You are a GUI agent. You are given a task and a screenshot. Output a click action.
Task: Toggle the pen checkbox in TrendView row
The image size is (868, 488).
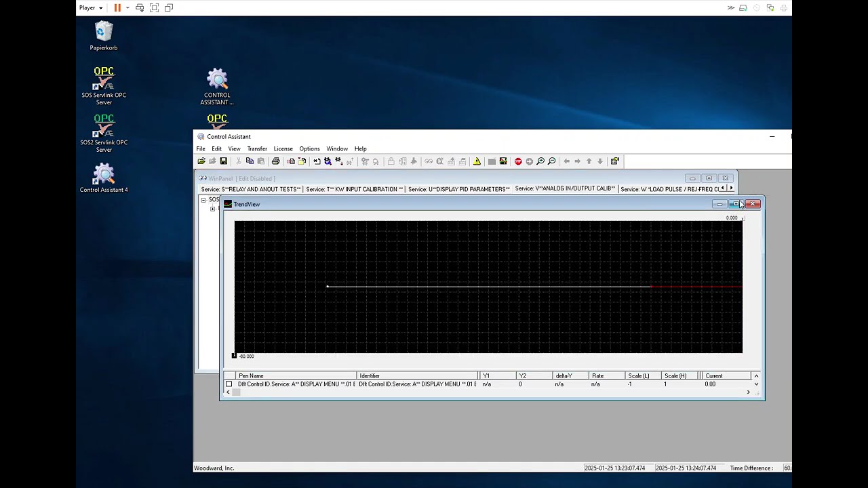click(229, 384)
